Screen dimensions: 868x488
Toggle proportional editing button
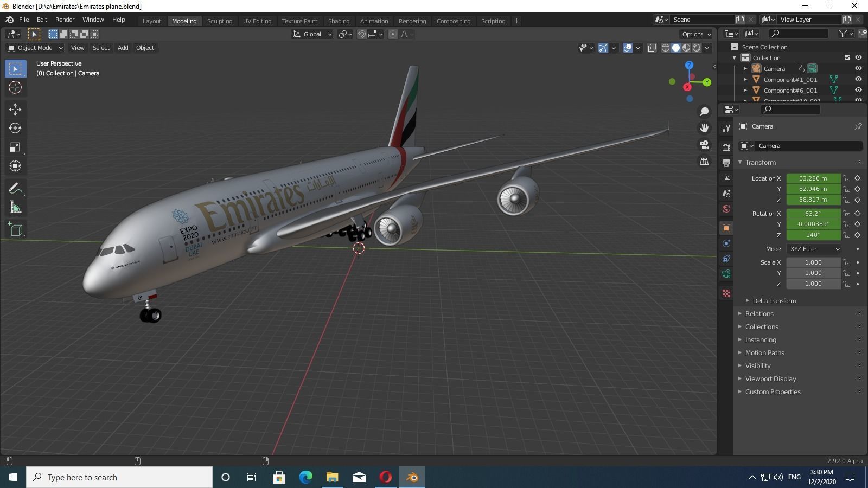(x=393, y=34)
